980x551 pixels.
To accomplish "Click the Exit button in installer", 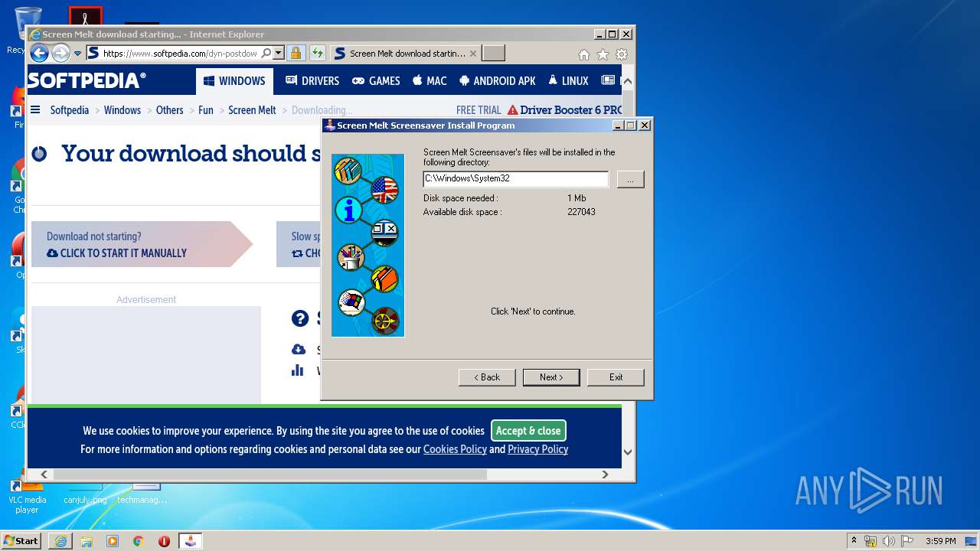I will [x=616, y=377].
